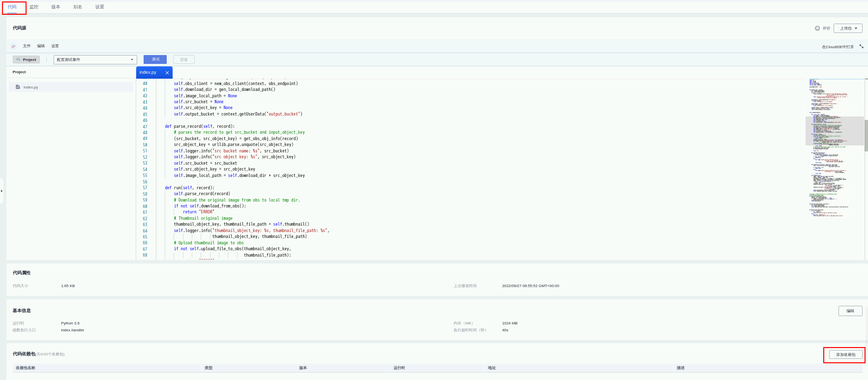Screen dimensions: 868x380
Task: Toggle the Project panel button
Action: click(x=26, y=59)
